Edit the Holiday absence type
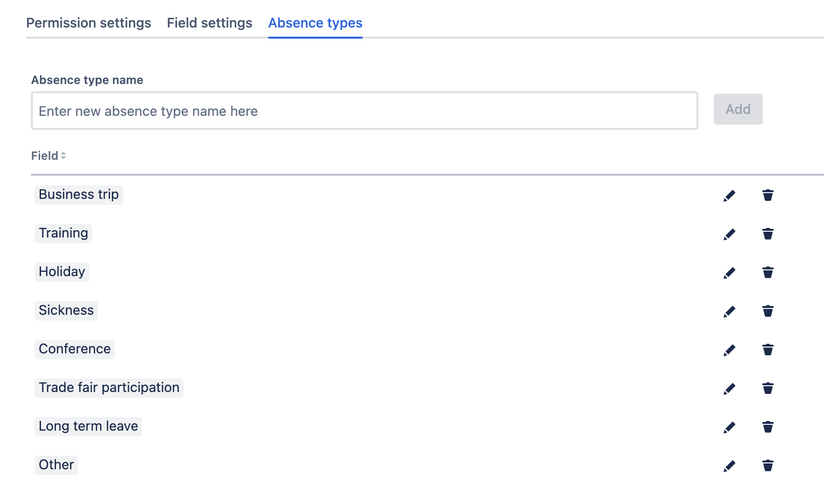 (x=730, y=272)
